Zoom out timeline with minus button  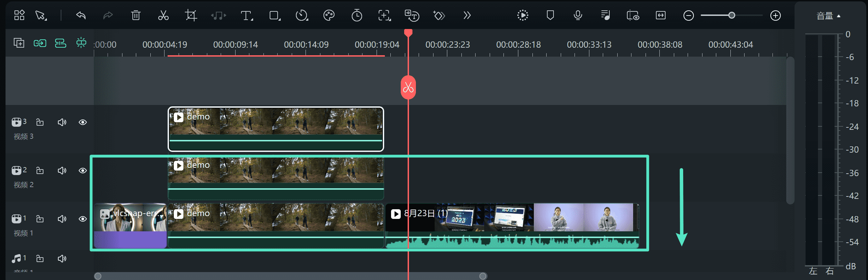(688, 16)
